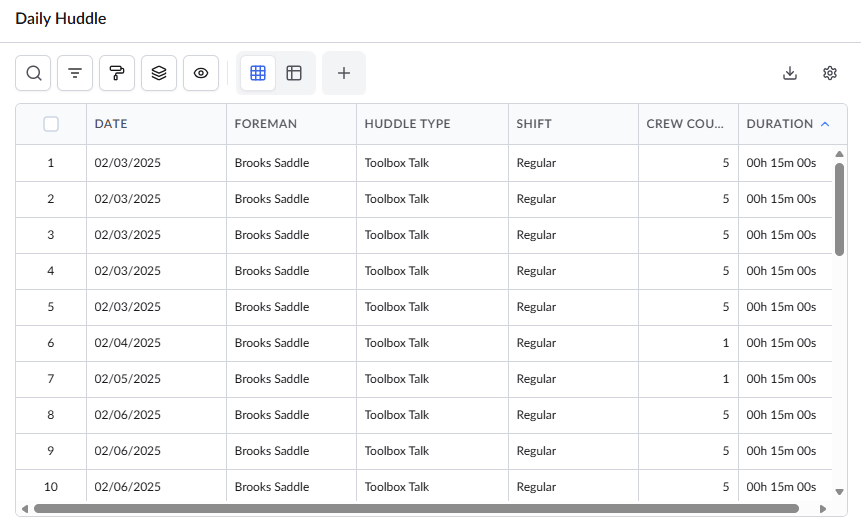Click the date 02/05/2025 cell
The image size is (861, 525).
(156, 379)
